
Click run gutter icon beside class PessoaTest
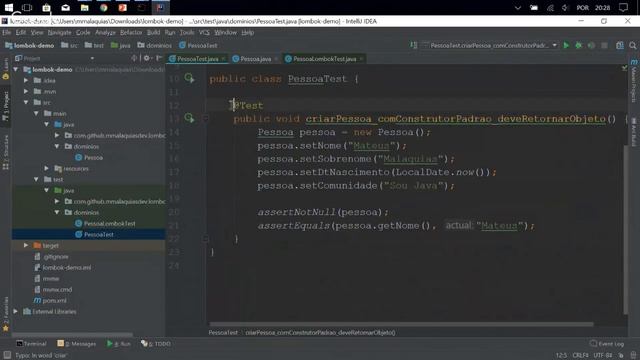(x=189, y=78)
